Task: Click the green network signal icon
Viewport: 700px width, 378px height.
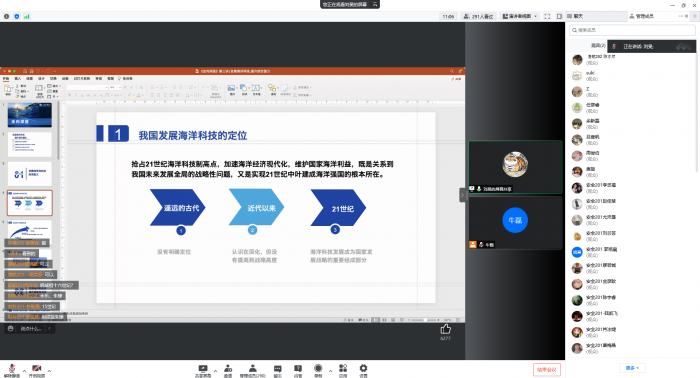Action: (27, 16)
